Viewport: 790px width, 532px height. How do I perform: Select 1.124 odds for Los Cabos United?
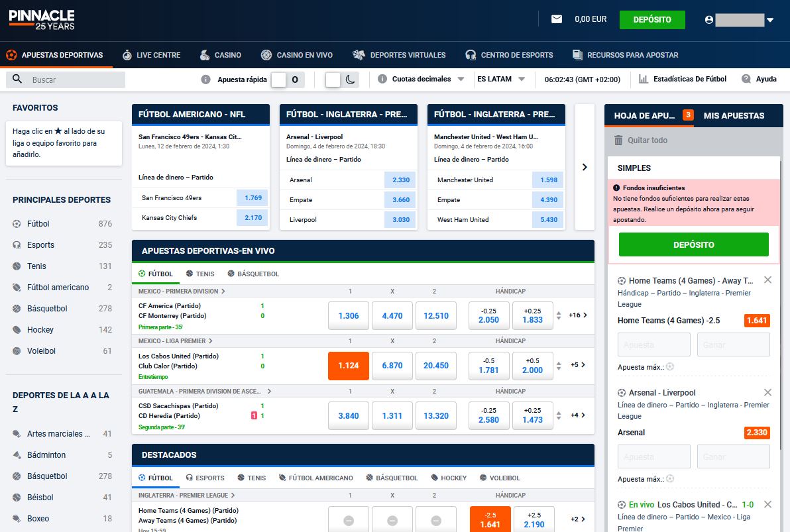348,366
